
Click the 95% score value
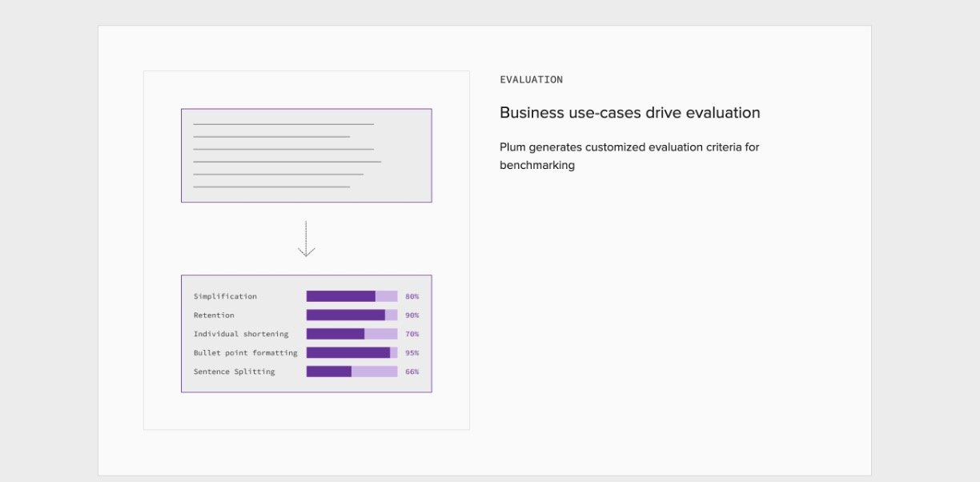point(412,353)
